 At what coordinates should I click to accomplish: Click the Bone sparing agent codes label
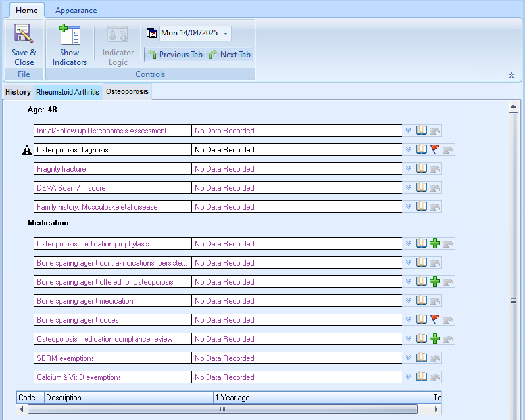78,320
